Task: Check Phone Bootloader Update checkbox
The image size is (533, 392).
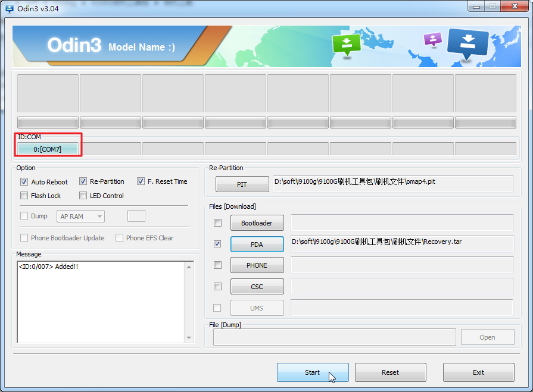Action: pyautogui.click(x=24, y=237)
